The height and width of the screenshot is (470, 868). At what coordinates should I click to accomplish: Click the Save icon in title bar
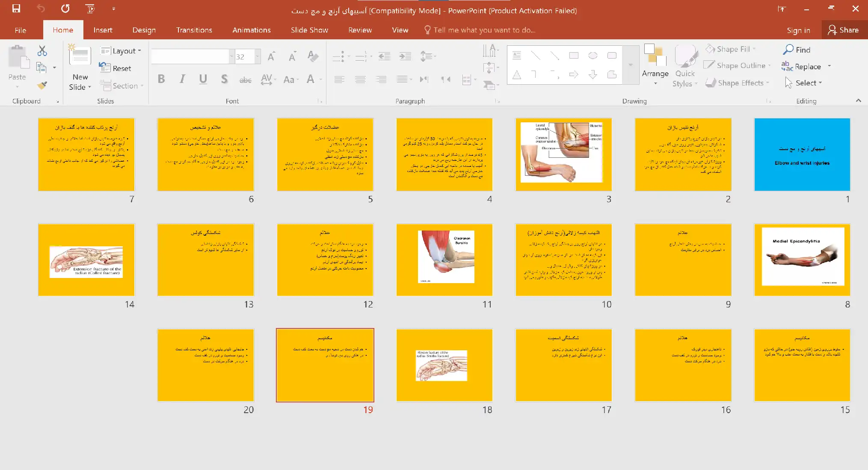[16, 9]
